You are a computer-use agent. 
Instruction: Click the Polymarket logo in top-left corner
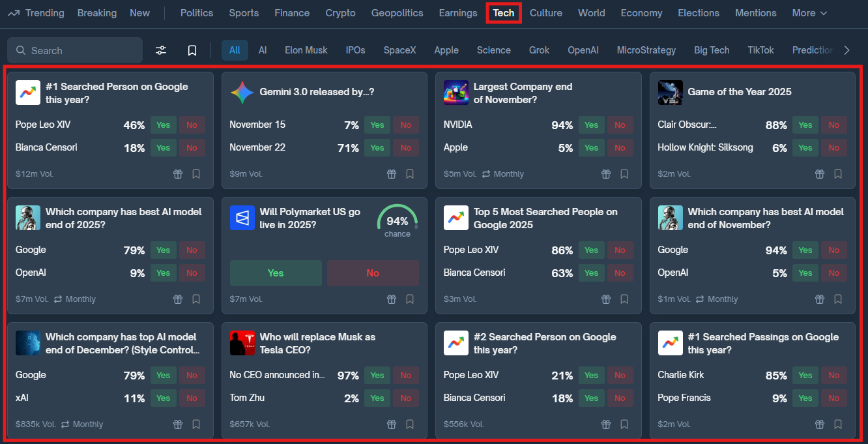[14, 12]
